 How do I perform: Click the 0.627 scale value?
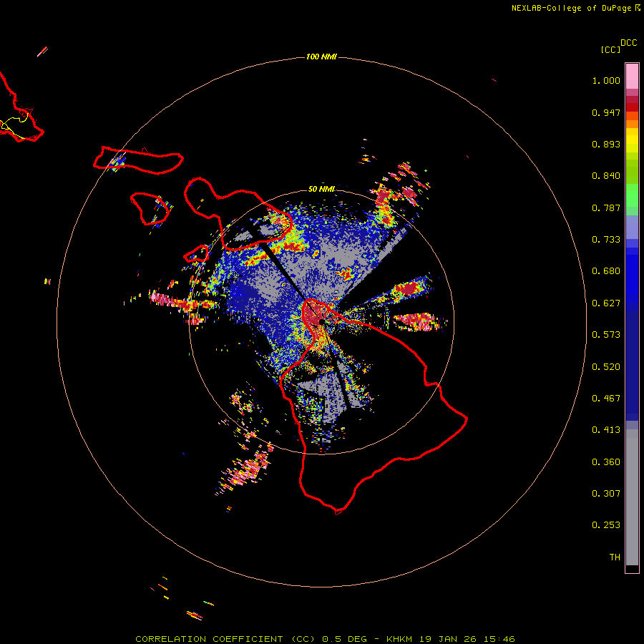[606, 303]
